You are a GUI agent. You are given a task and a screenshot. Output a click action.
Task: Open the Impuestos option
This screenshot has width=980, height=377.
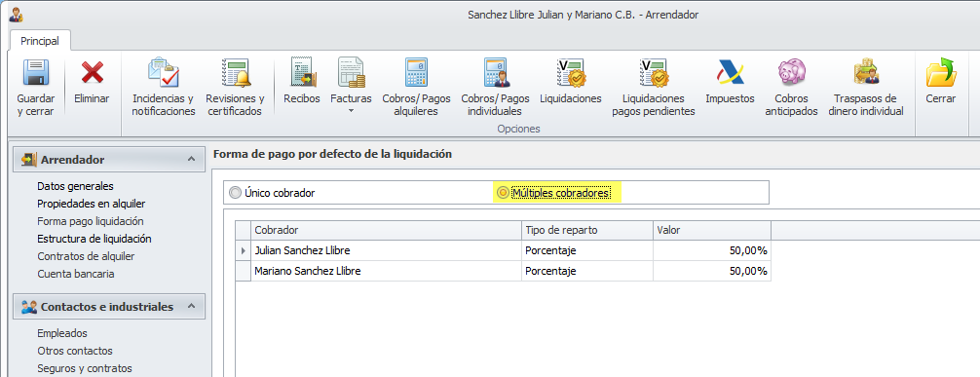(x=730, y=81)
